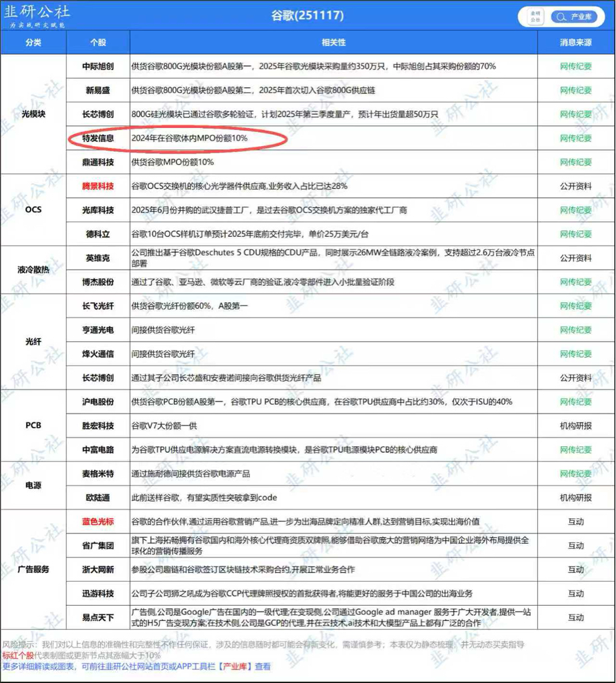Screen dimensions: 616x683
Task: Click the stock name 鼎通科技
Action: (x=98, y=162)
